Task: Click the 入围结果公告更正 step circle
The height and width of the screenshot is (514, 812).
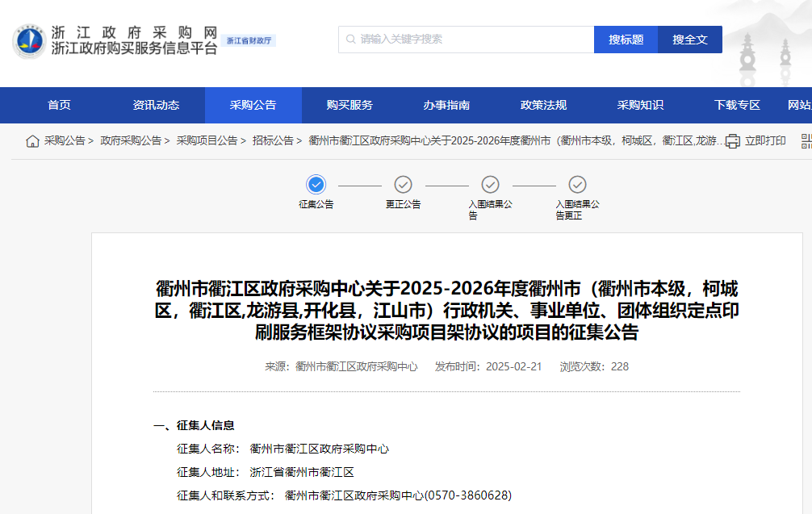Action: click(576, 184)
